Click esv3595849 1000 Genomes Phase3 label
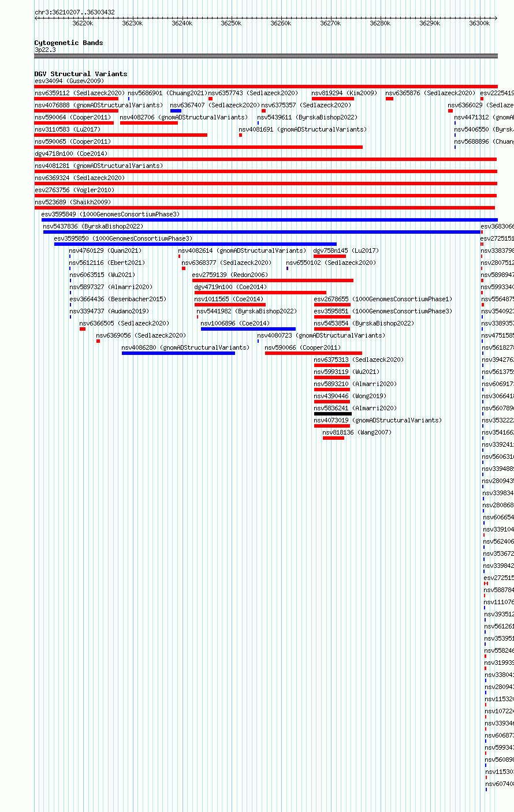 (111, 214)
